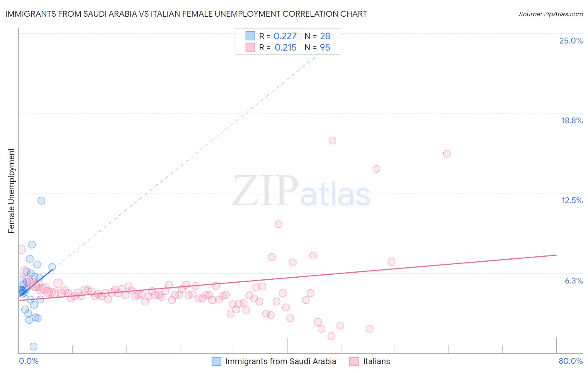Open the Source: ZipAtlas.com link

point(551,14)
